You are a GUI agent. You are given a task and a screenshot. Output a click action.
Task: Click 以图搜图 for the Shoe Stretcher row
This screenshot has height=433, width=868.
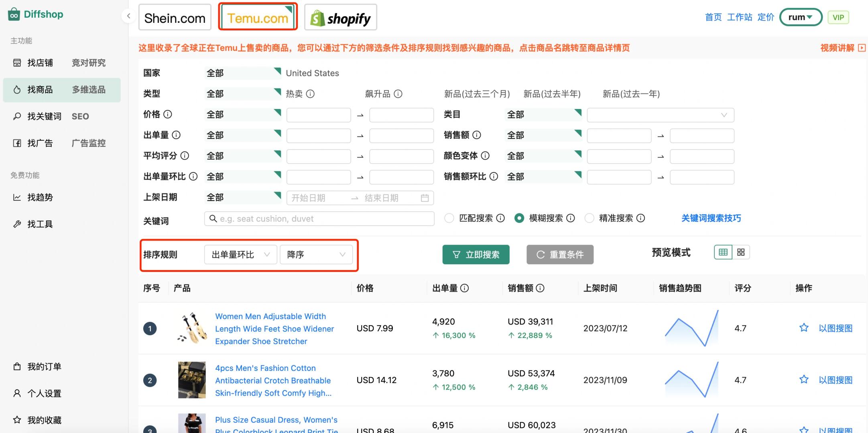click(835, 328)
